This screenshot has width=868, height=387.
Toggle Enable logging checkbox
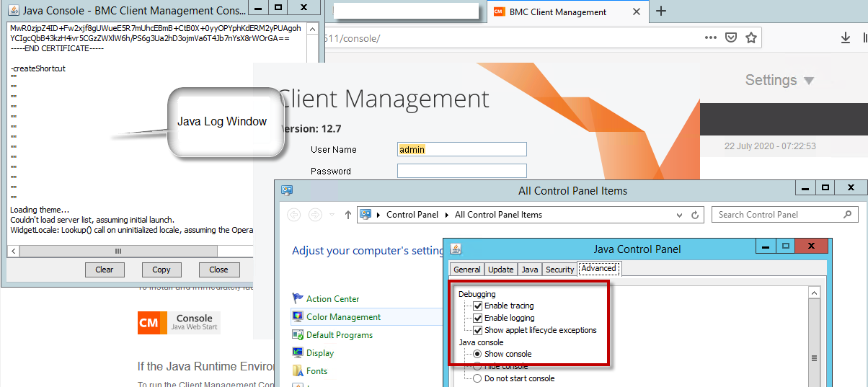point(477,318)
